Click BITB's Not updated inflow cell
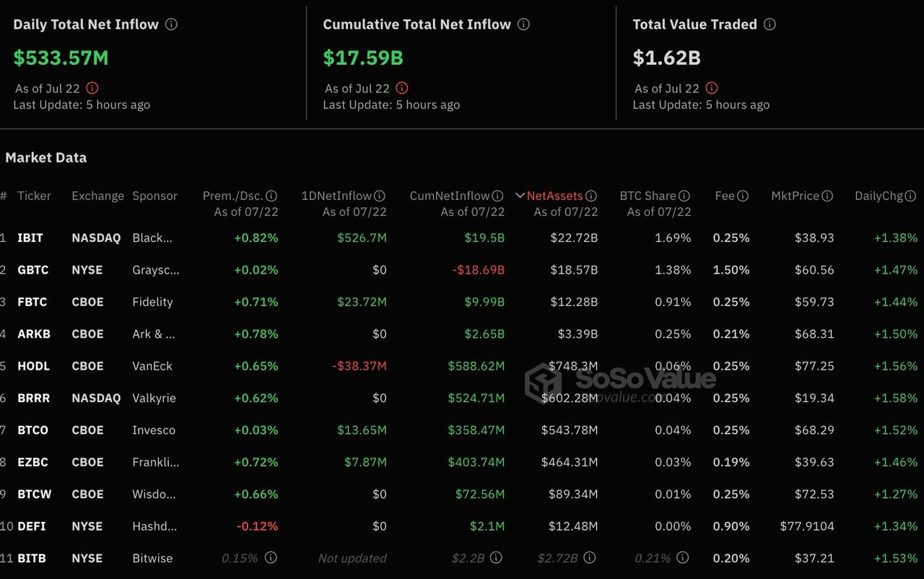 point(352,558)
